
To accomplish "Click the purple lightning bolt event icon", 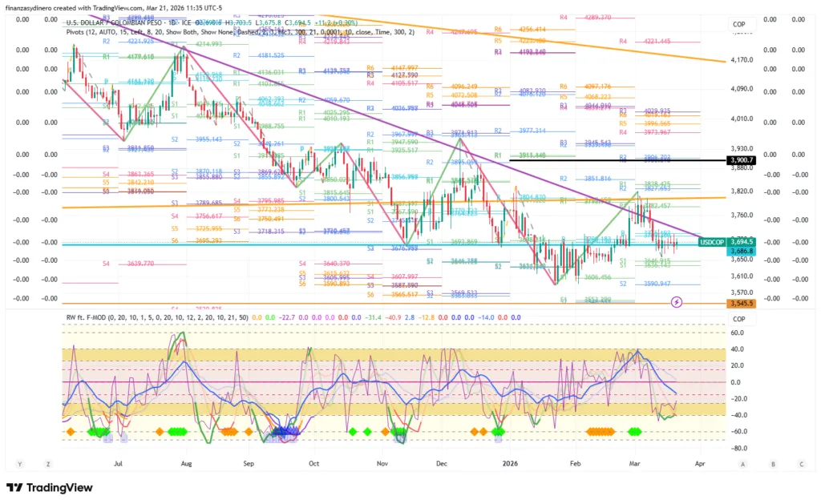I will (x=677, y=302).
